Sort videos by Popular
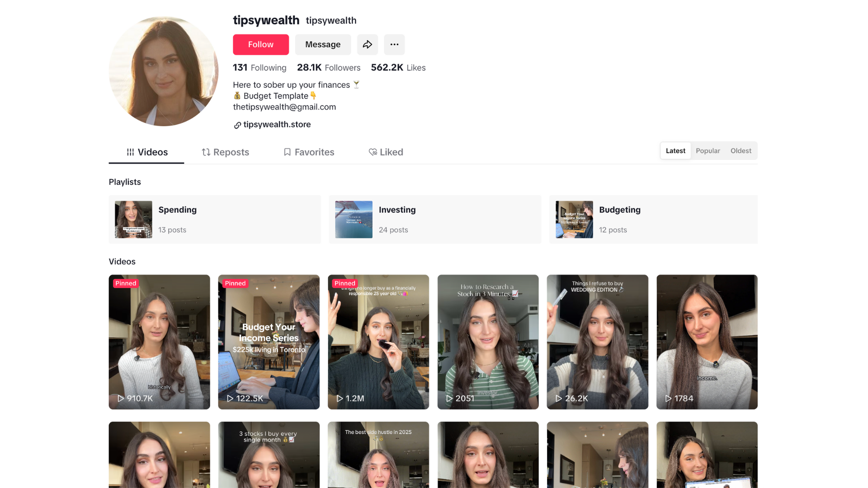Viewport: 868px width, 488px height. [x=708, y=151]
